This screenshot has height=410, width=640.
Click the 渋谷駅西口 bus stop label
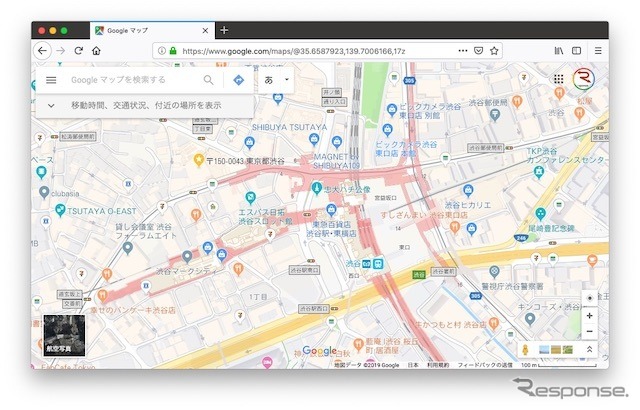point(314,309)
